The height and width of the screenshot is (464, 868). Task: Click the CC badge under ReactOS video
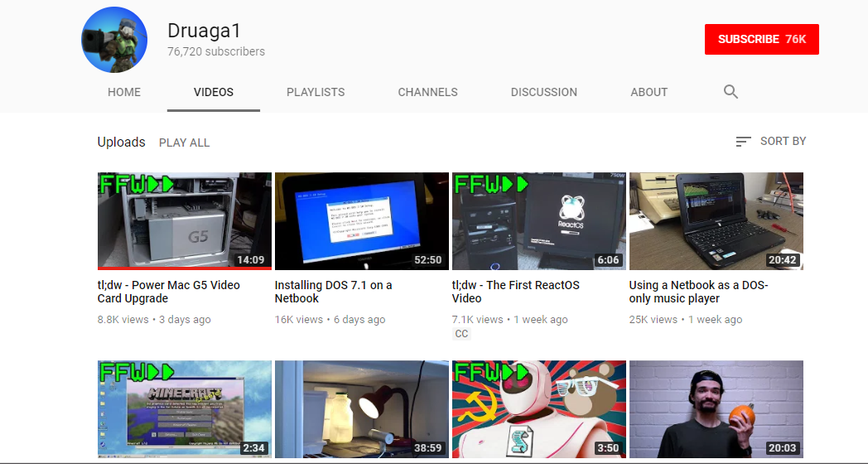click(x=461, y=334)
